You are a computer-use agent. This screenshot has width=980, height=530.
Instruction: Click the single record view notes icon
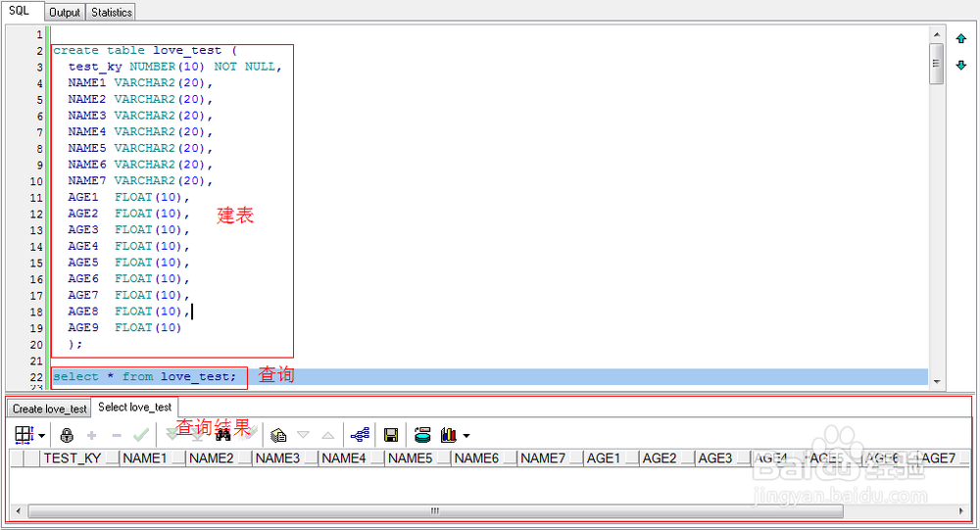pos(278,435)
